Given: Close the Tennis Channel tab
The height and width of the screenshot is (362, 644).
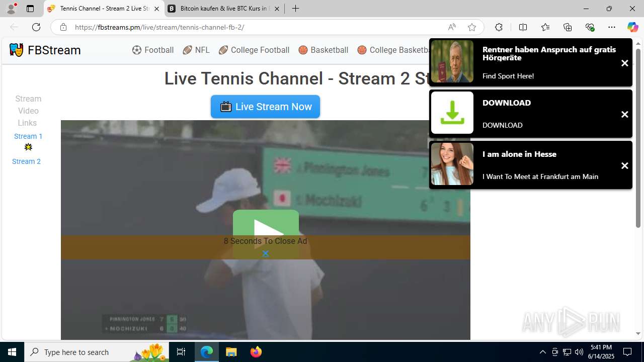Looking at the screenshot, I should click(x=156, y=9).
